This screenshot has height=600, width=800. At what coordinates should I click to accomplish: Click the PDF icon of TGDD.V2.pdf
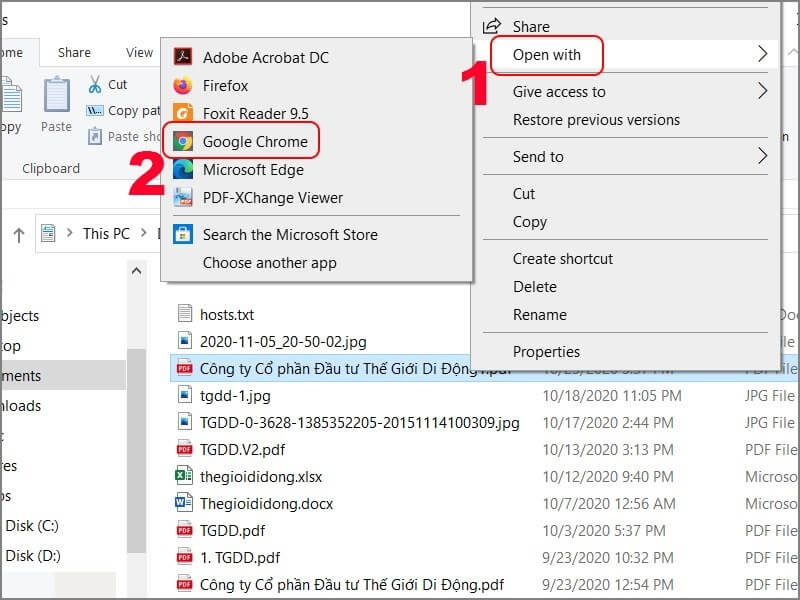(x=184, y=448)
